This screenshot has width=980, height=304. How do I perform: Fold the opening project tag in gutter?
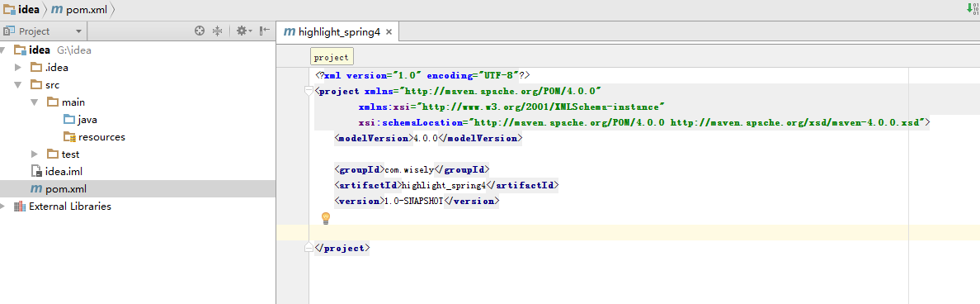point(309,92)
